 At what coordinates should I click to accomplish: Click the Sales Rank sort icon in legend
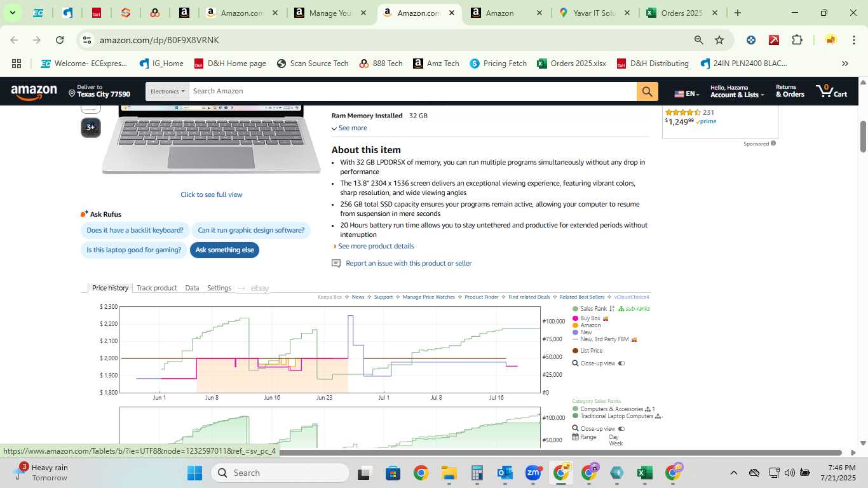612,309
